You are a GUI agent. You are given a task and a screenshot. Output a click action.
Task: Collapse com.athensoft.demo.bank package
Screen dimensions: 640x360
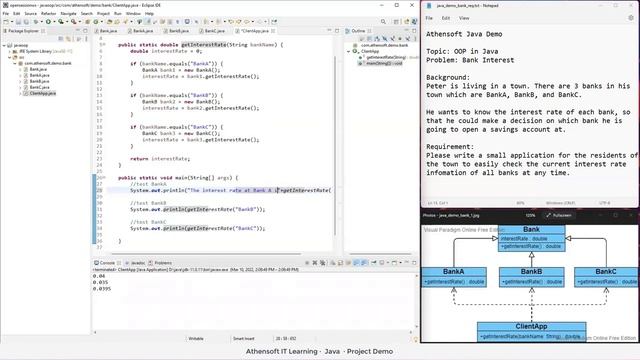coord(15,63)
